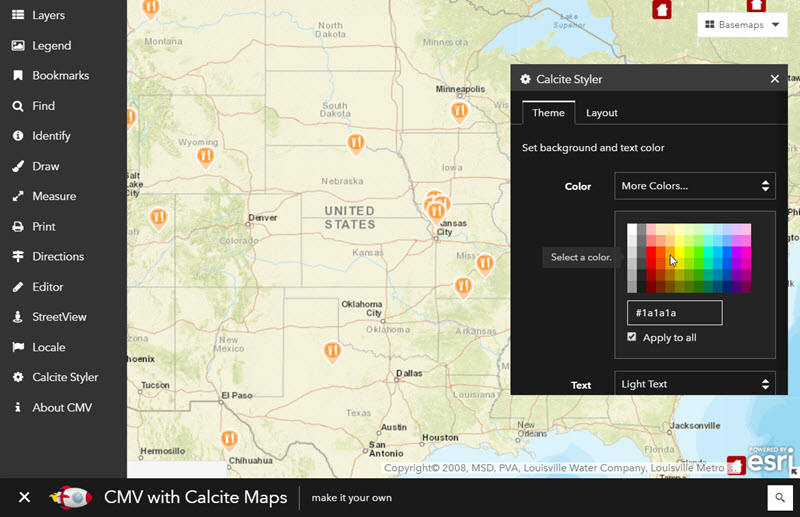The image size is (800, 517).
Task: Click restaurant marker in Wyoming
Action: coord(206,156)
